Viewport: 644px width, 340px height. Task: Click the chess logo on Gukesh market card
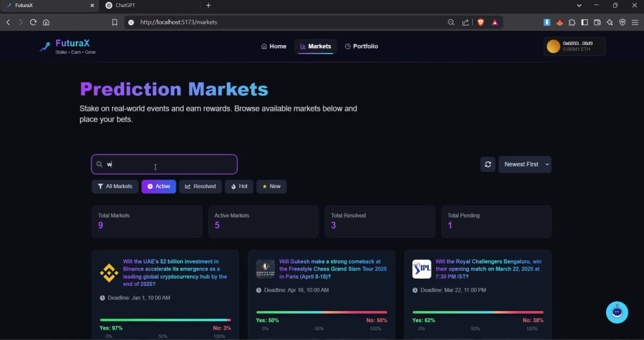265,269
